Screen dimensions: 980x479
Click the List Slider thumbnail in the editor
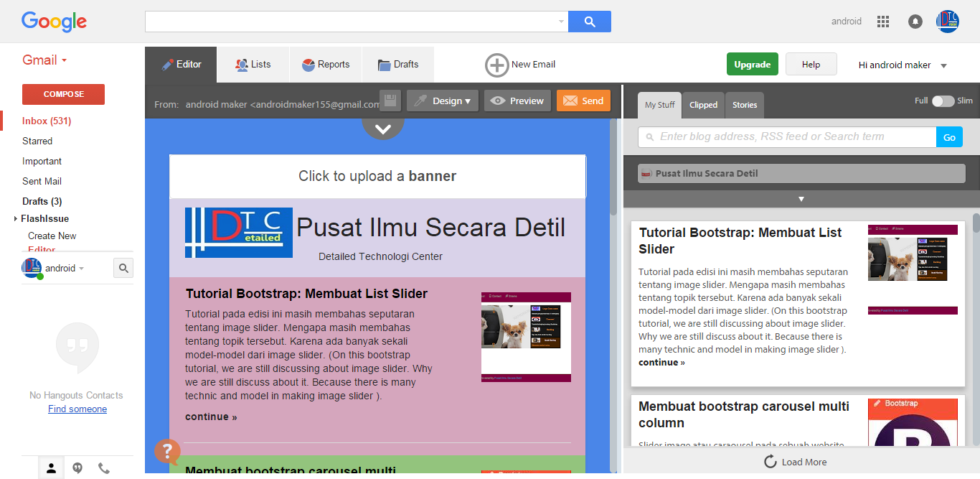(x=526, y=337)
